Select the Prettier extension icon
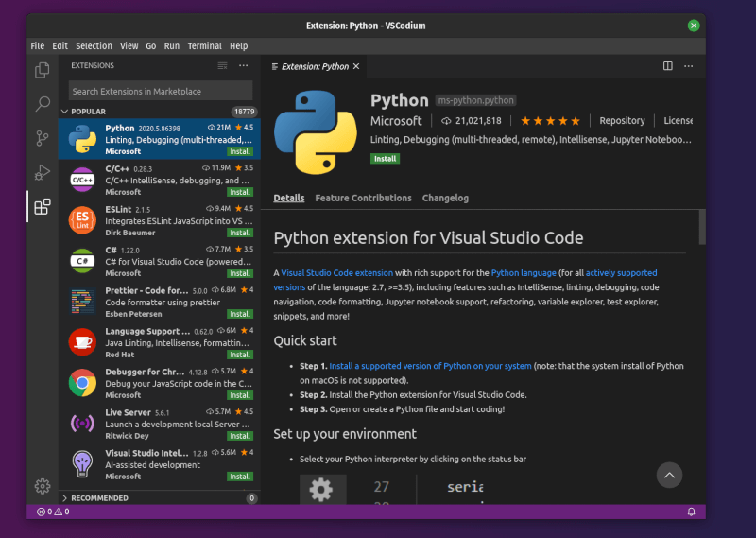The height and width of the screenshot is (538, 756). (82, 302)
